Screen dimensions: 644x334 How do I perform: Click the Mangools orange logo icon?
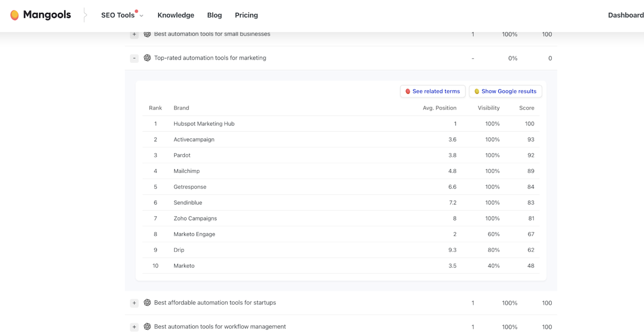(15, 15)
